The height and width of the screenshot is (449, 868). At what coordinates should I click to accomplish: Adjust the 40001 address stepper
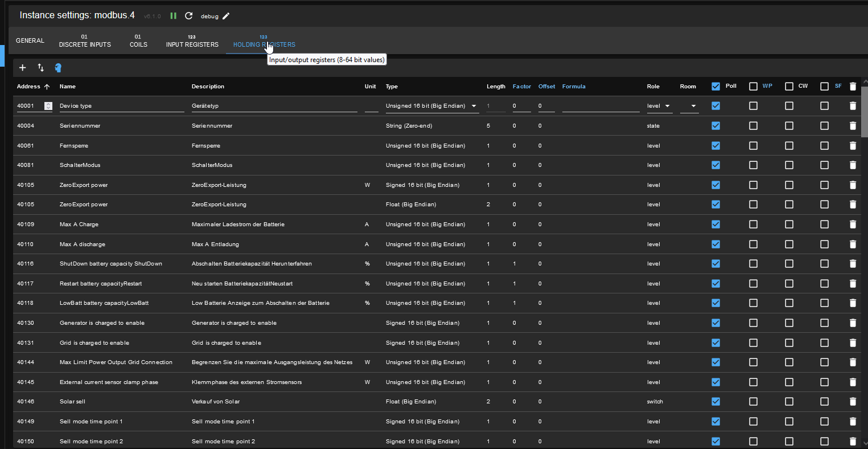[x=48, y=106]
